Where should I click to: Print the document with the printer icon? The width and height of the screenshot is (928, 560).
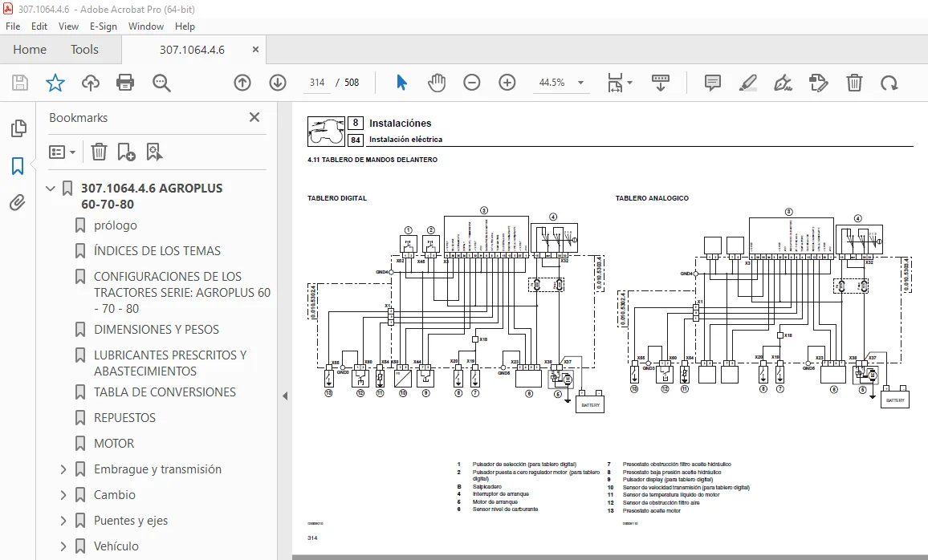(x=125, y=83)
